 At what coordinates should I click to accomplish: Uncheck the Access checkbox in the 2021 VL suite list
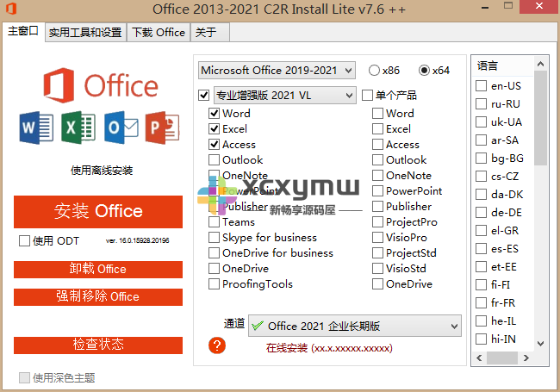click(214, 144)
